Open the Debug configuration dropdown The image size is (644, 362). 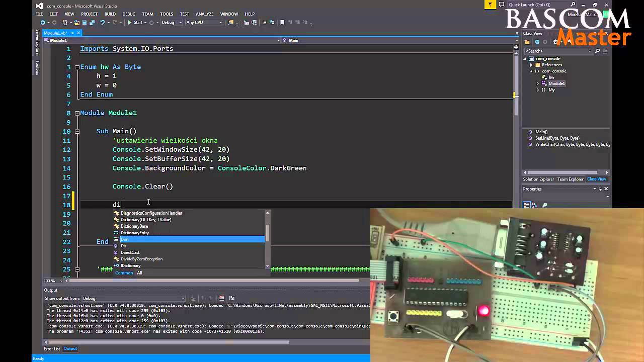(172, 23)
